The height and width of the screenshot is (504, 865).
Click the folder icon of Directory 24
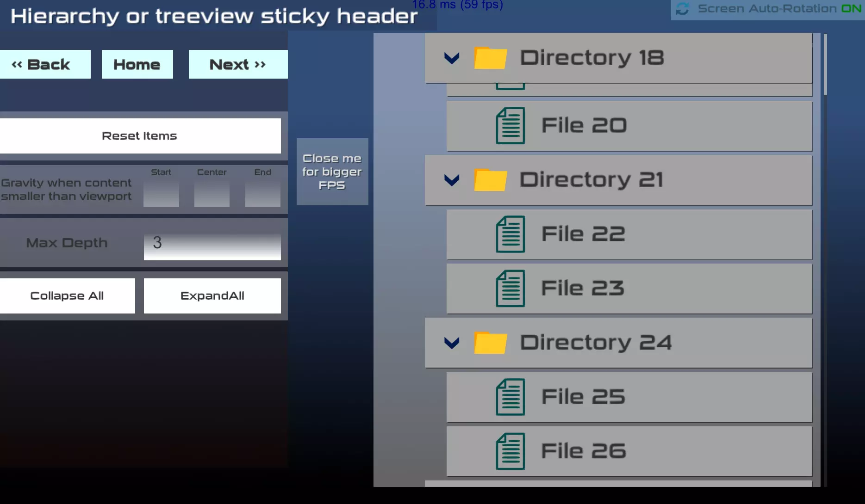coord(492,342)
